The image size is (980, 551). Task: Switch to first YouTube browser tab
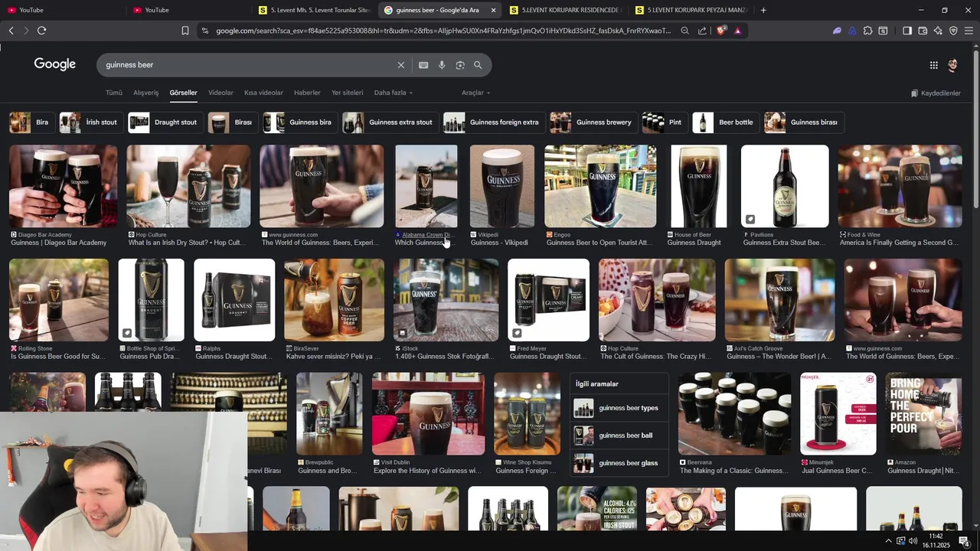[63, 10]
